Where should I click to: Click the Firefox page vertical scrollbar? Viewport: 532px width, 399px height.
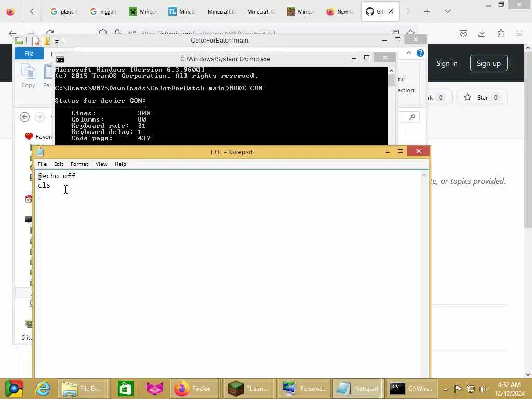point(528,210)
